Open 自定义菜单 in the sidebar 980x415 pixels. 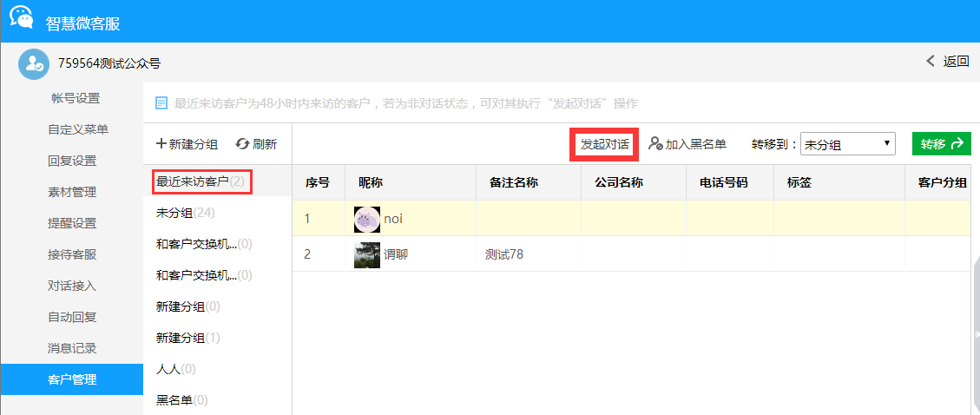(x=78, y=129)
